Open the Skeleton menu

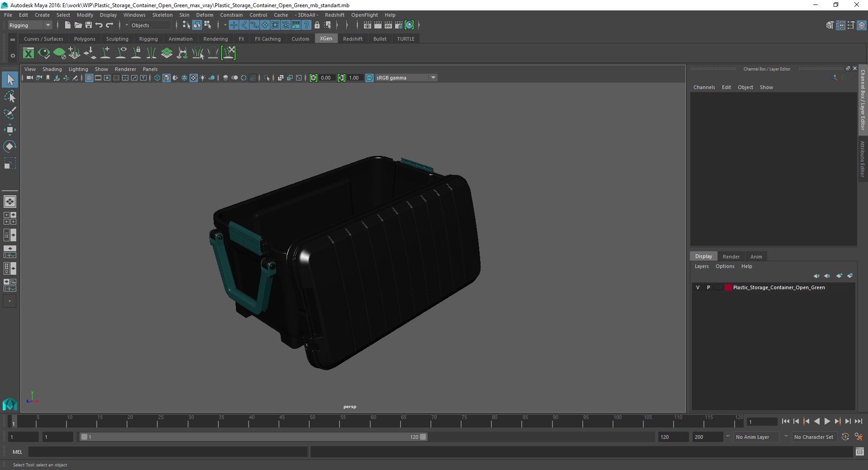162,15
